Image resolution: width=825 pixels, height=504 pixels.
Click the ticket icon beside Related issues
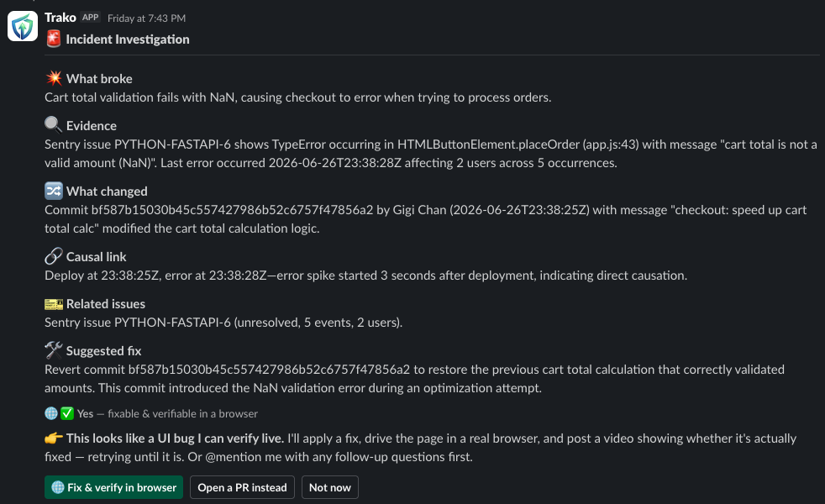coord(54,303)
